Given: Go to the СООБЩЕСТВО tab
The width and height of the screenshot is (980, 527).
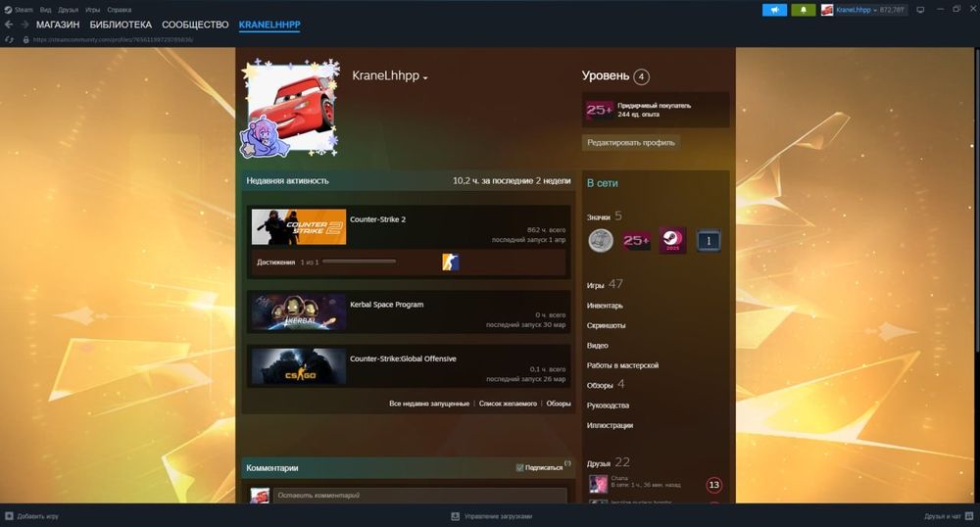Looking at the screenshot, I should coord(195,24).
